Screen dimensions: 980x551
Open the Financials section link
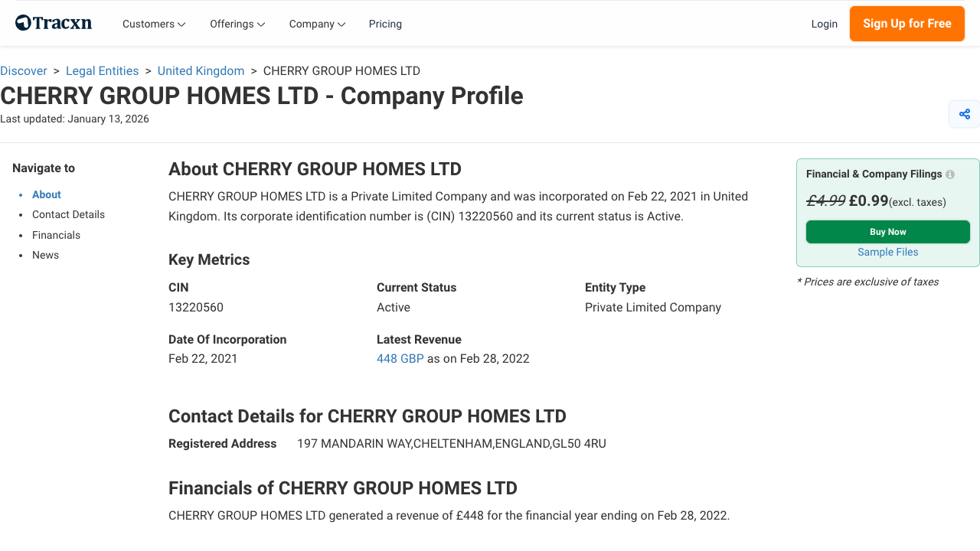click(56, 235)
